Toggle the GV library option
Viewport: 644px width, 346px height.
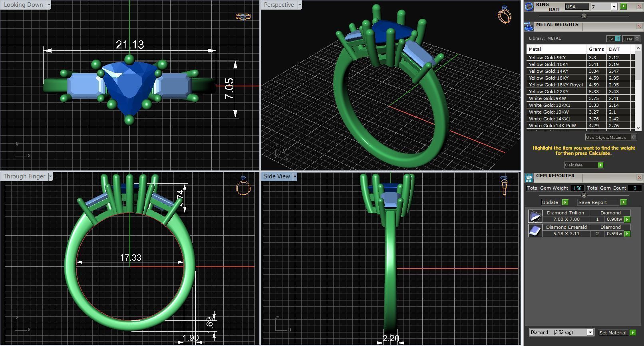(614, 38)
